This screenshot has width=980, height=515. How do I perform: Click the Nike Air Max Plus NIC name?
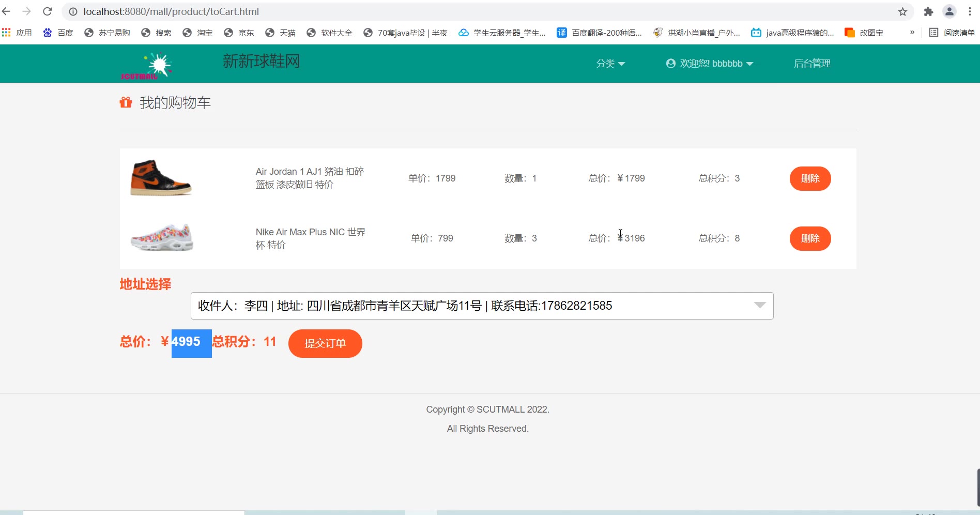tap(310, 238)
